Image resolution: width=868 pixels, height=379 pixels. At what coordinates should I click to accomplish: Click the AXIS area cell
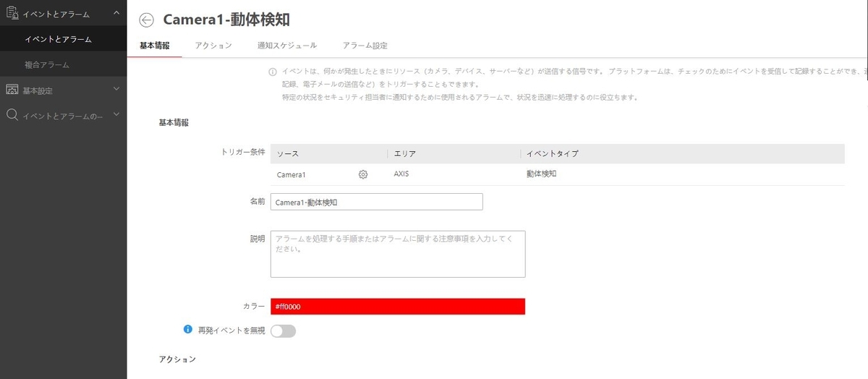pos(401,174)
